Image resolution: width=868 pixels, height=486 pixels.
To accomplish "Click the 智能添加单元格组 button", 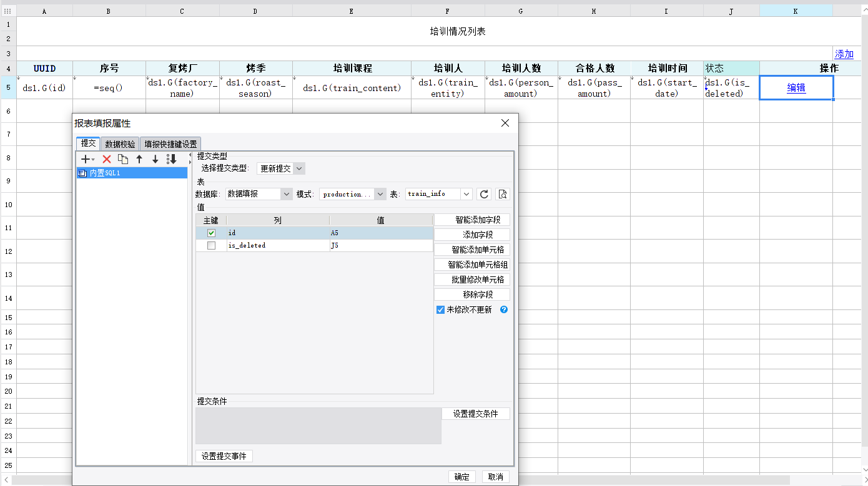I will click(x=472, y=265).
